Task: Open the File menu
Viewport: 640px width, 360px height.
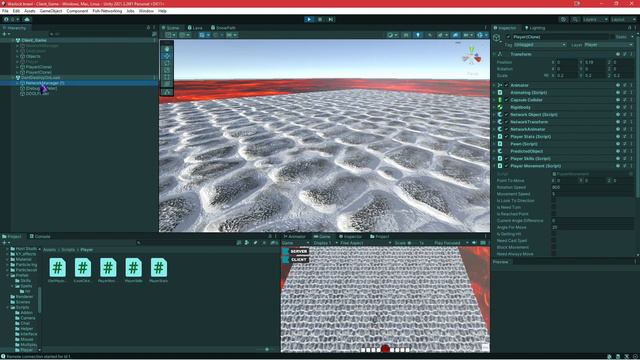Action: 5,11
